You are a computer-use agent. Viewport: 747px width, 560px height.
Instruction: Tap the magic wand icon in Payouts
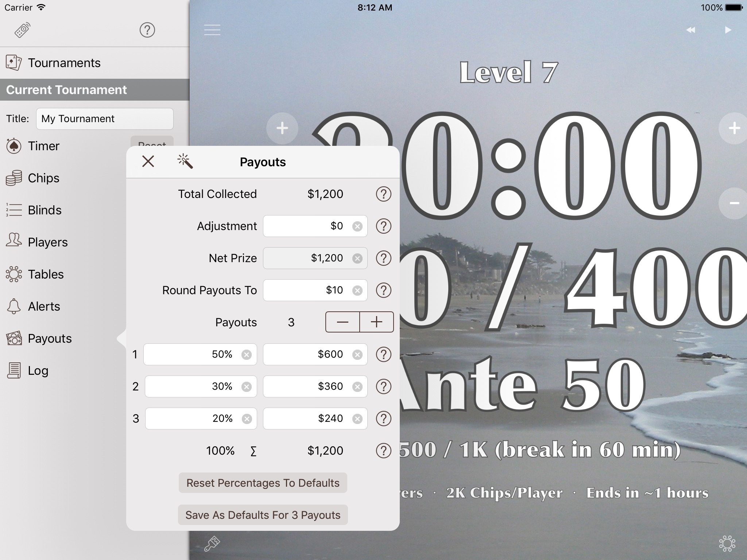coord(185,162)
